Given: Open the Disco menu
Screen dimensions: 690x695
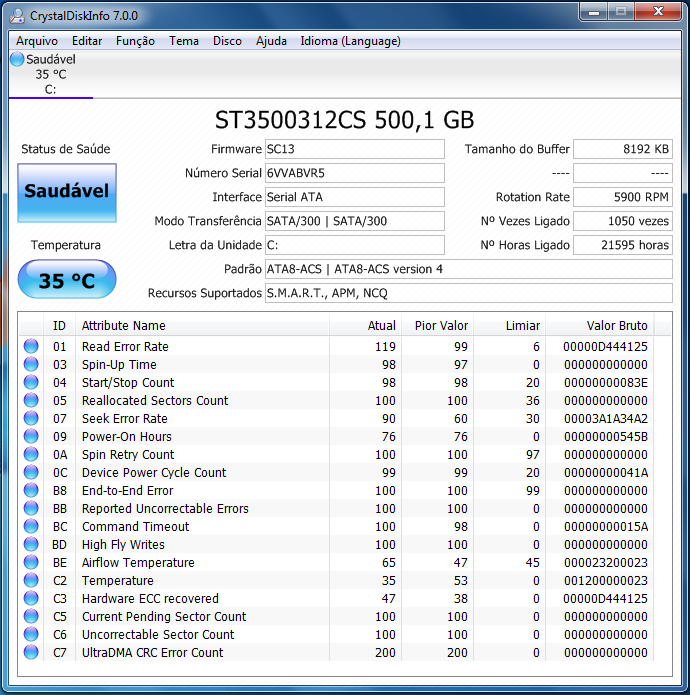Looking at the screenshot, I should (227, 41).
